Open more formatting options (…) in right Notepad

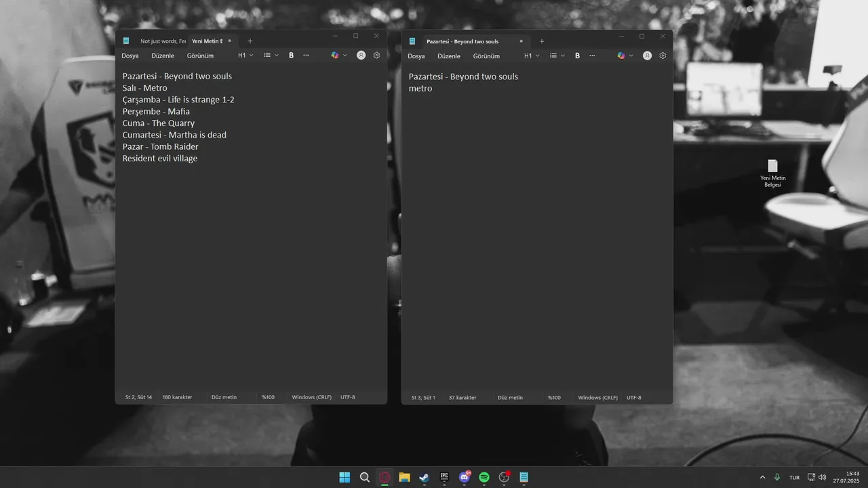(592, 56)
